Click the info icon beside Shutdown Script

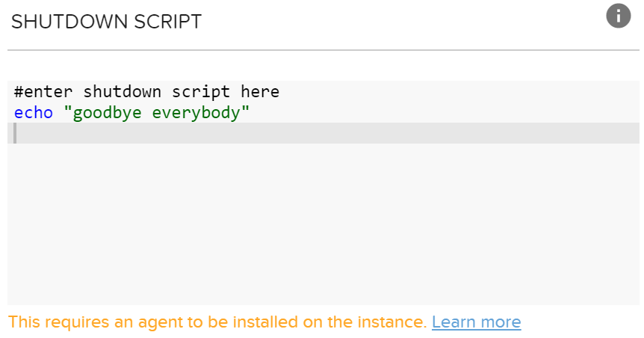pyautogui.click(x=619, y=15)
